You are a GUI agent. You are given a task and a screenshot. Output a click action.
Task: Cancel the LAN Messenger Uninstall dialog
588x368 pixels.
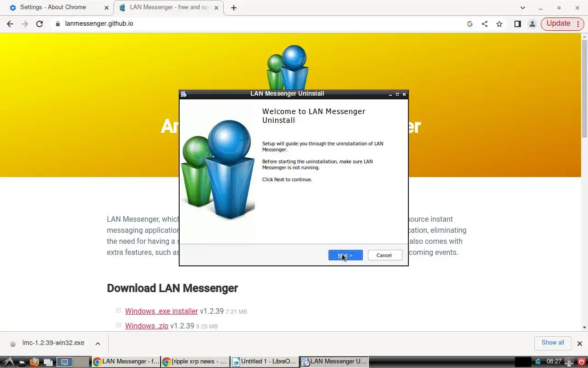point(384,255)
